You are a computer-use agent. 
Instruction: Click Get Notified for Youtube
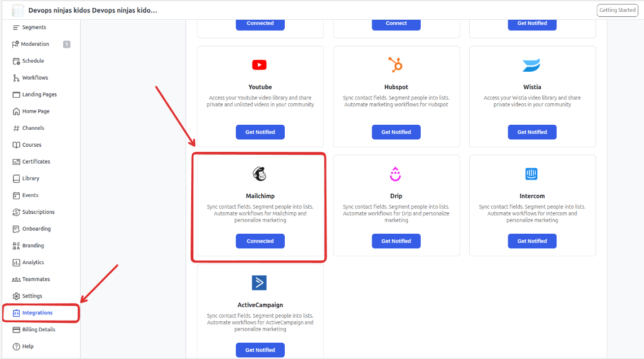pyautogui.click(x=260, y=132)
